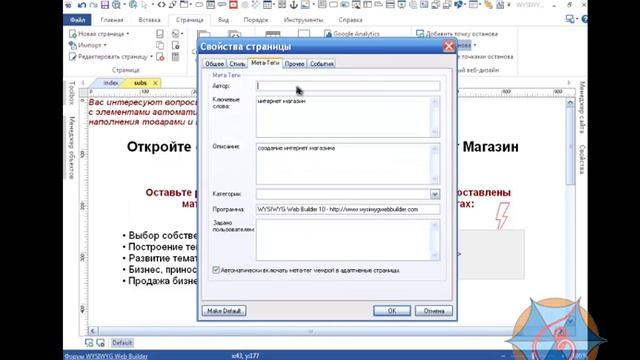Click the blue puzzle extensions icon
Screen dimensions: 640x360
[459, 5]
